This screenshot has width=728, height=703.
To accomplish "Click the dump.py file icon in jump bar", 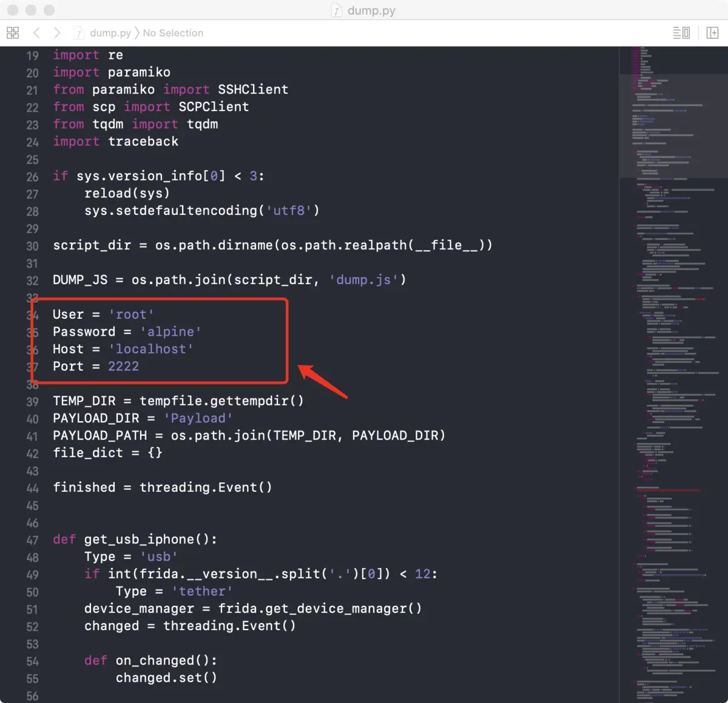I will pos(79,33).
